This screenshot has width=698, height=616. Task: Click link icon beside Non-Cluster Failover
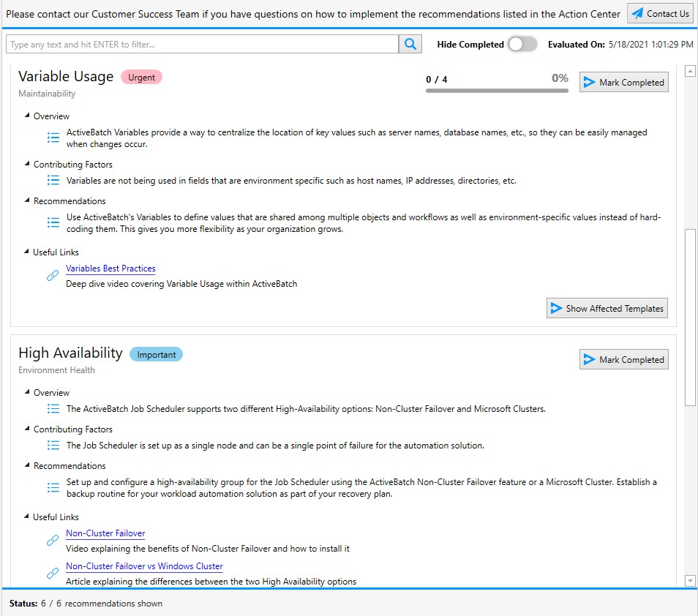[53, 541]
